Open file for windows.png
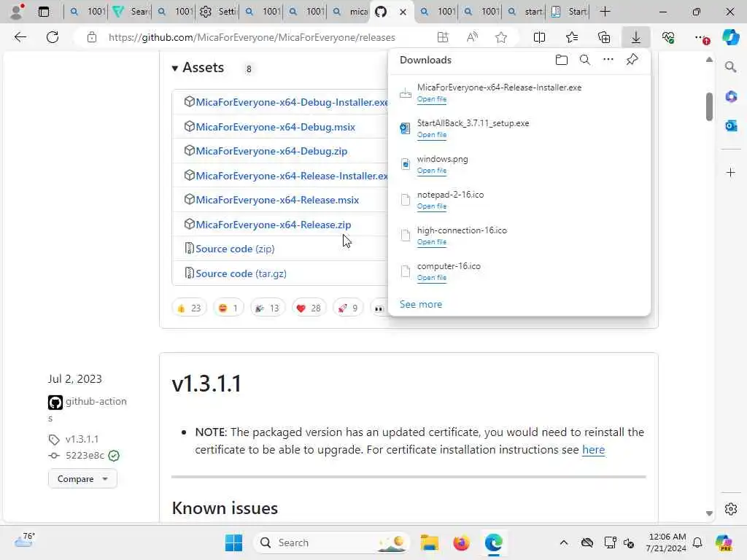Viewport: 747px width, 560px height. [x=432, y=171]
